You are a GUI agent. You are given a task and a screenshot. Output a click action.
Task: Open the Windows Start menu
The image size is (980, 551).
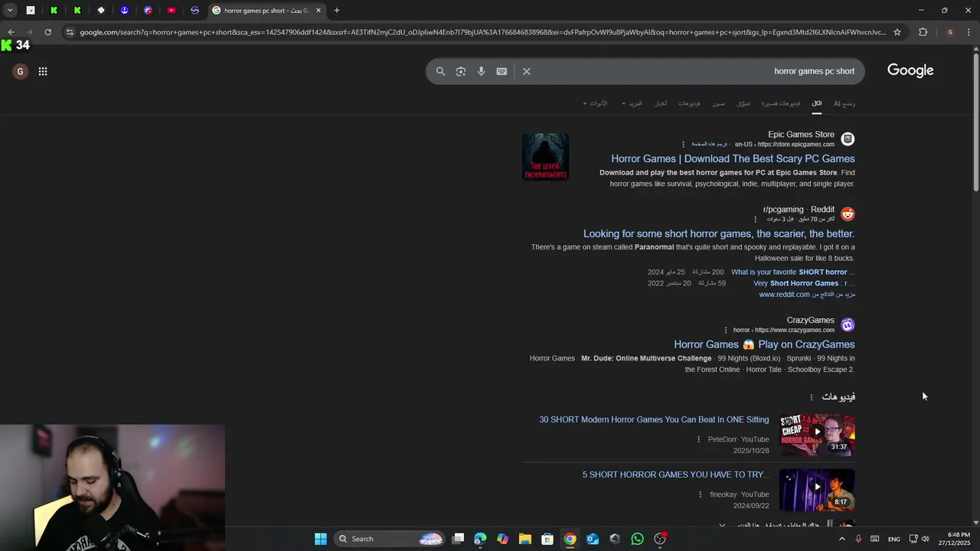click(321, 539)
